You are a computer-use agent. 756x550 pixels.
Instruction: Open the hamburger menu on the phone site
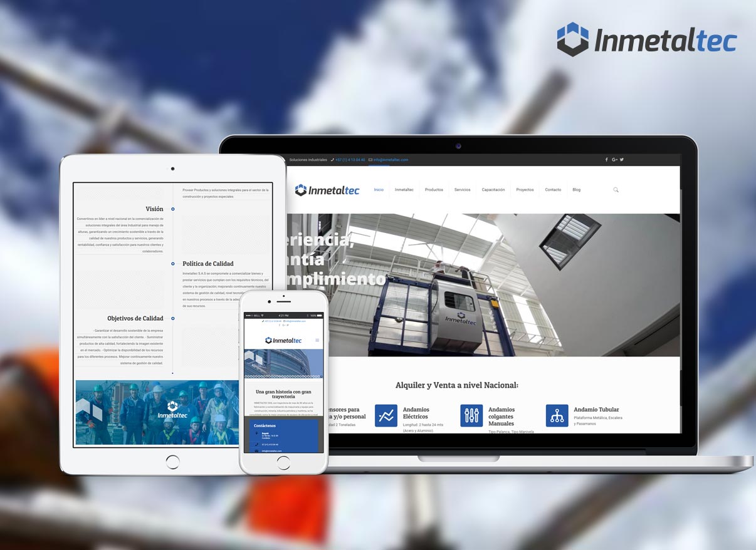coord(317,340)
